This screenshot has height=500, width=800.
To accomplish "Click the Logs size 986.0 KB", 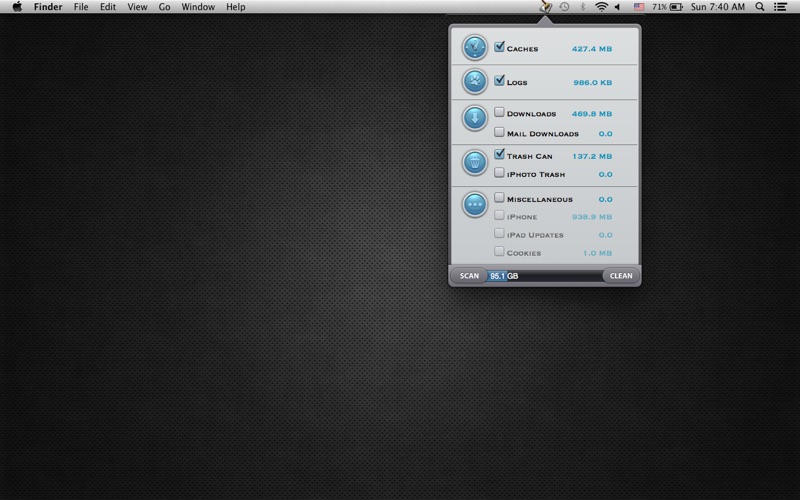I will tap(592, 83).
